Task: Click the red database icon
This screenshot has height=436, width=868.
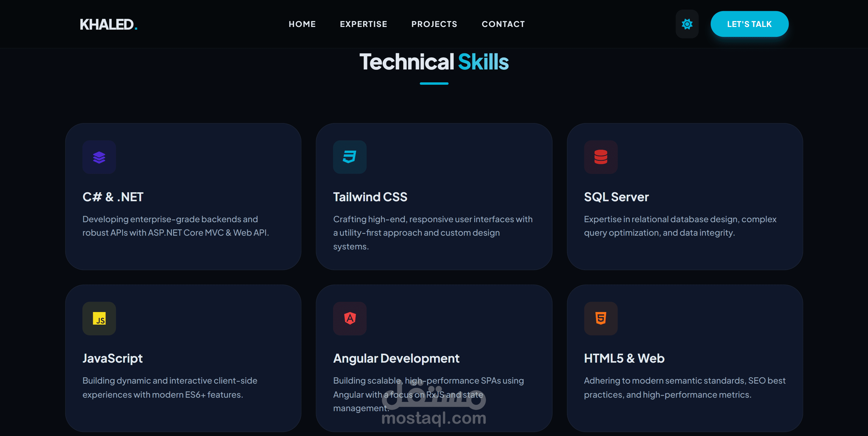Action: (601, 157)
